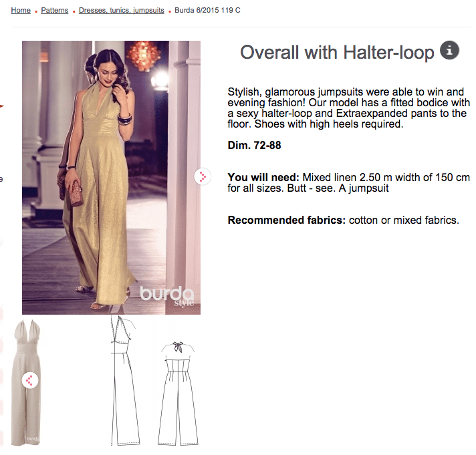Click the Overall with Halter-loop title
The image size is (476, 455).
pyautogui.click(x=337, y=52)
